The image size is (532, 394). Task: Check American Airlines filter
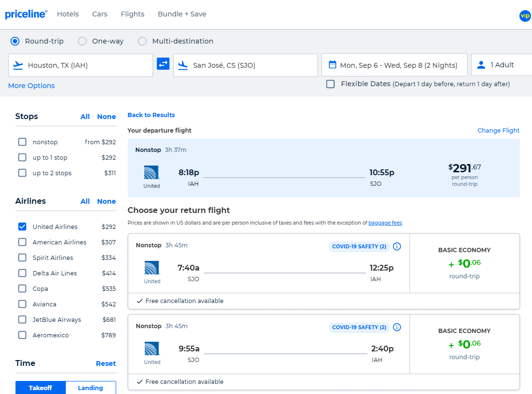22,242
